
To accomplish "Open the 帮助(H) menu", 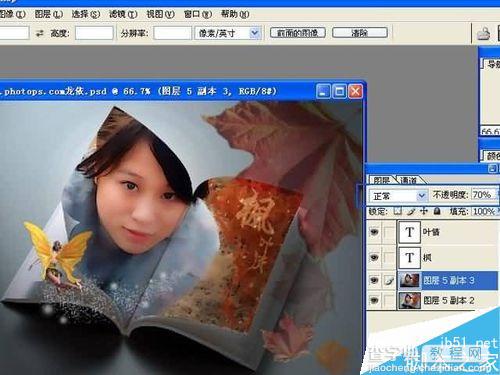I will (235, 14).
